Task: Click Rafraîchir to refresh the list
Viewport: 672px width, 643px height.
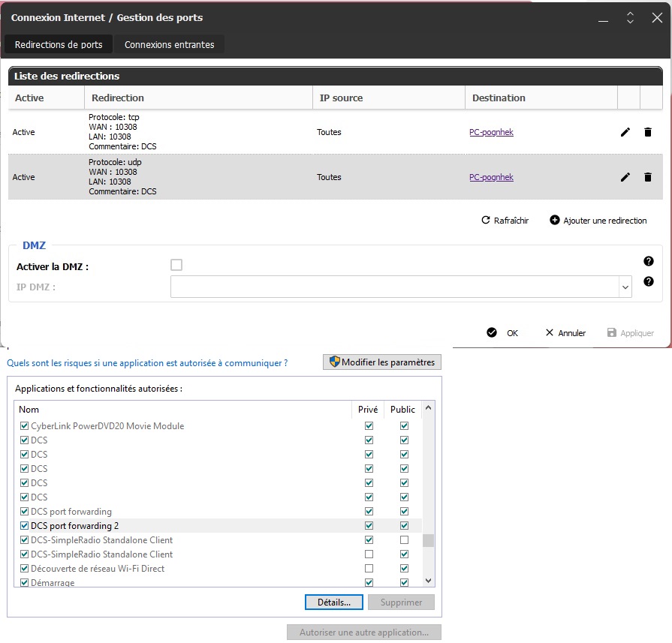Action: click(505, 220)
